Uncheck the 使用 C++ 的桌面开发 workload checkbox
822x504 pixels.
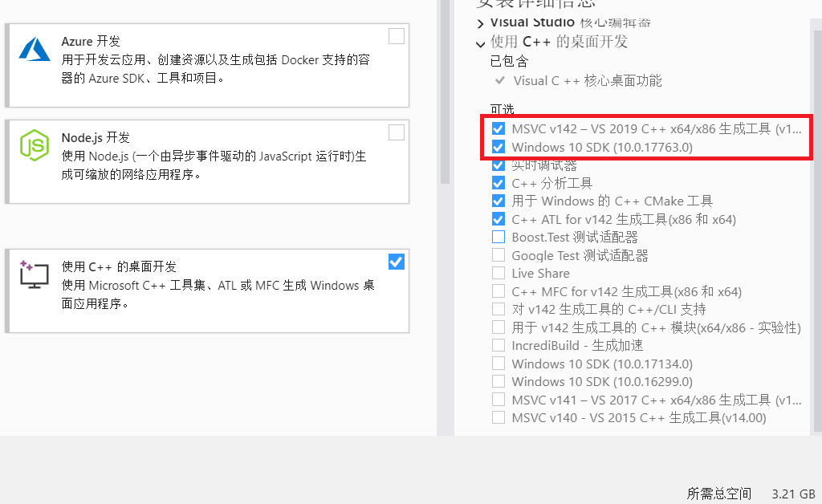click(x=397, y=262)
